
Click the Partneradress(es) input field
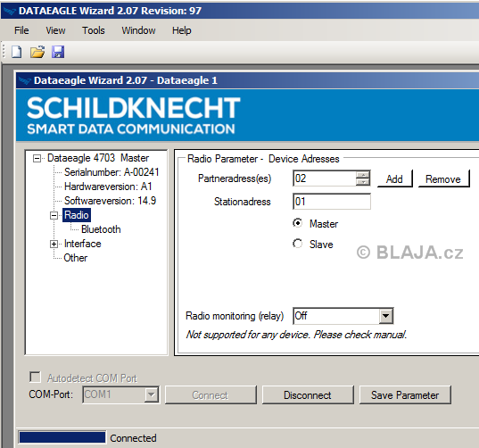pos(325,178)
